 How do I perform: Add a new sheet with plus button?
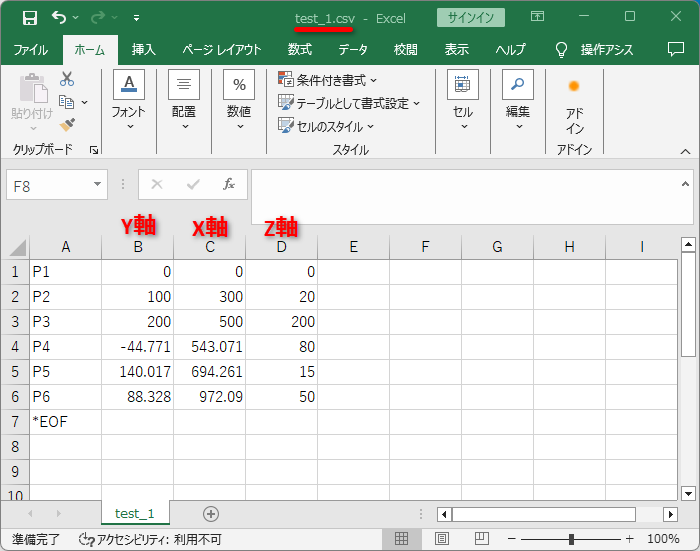[x=210, y=513]
